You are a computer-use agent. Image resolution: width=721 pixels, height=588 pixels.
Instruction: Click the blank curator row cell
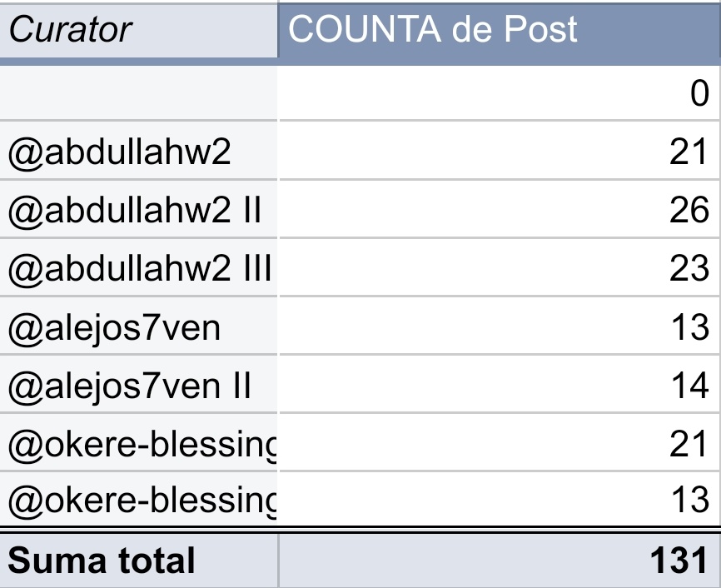[139, 92]
